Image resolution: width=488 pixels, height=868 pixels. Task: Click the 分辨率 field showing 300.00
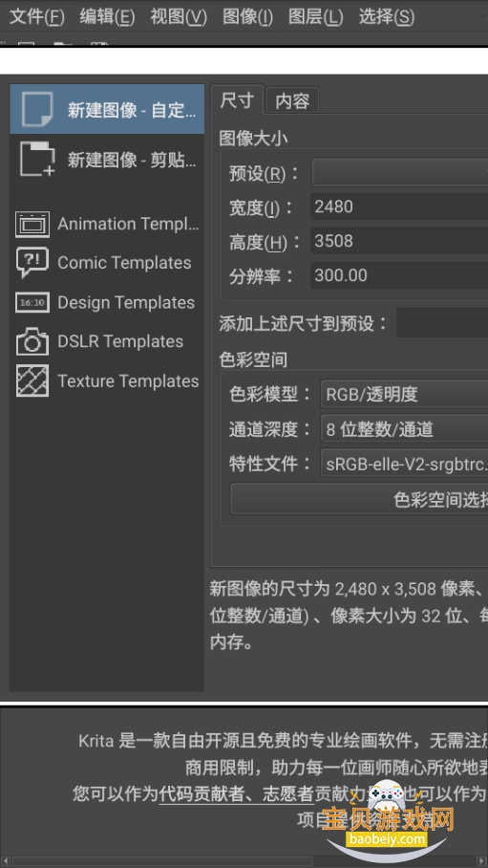click(x=399, y=275)
